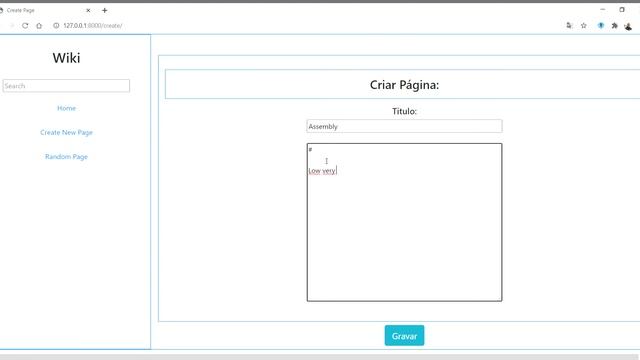Close the Create Page tab
Screen dimensions: 640x360
tap(88, 10)
